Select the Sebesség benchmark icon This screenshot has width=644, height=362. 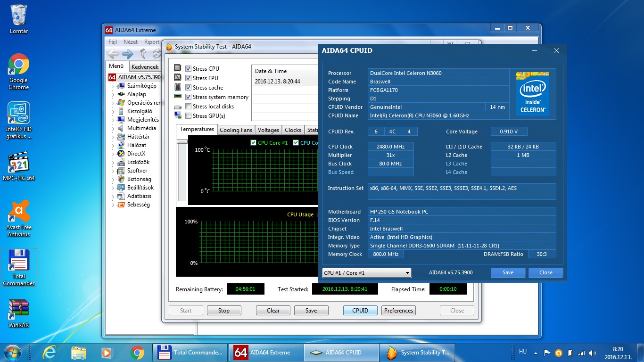[x=121, y=205]
